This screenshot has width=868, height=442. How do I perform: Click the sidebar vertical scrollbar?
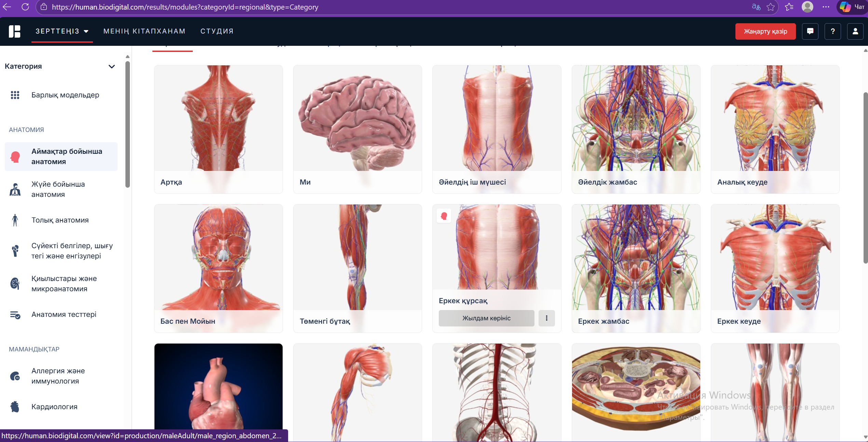click(x=127, y=124)
